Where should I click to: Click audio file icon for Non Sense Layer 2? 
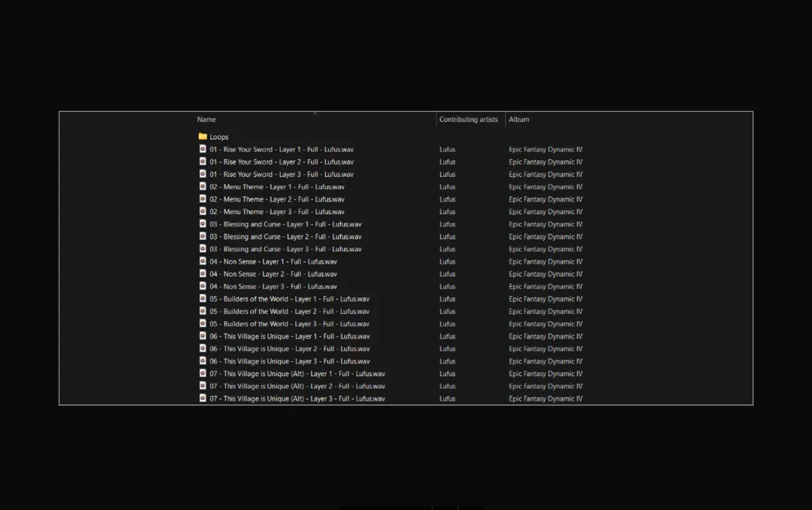(x=202, y=273)
